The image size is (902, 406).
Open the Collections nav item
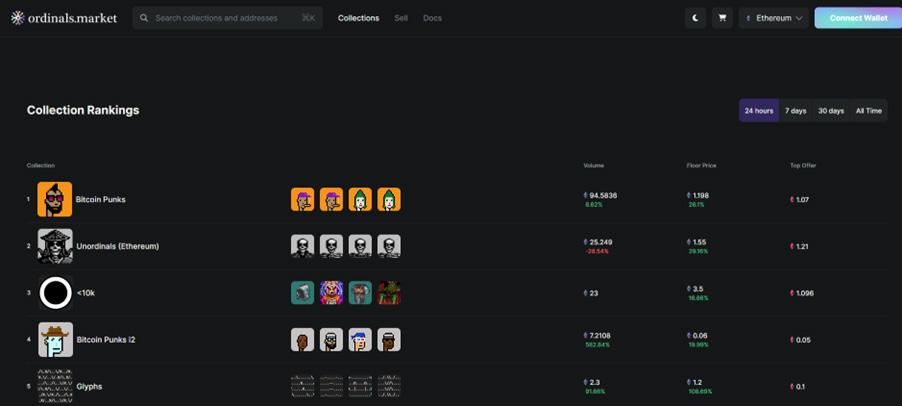[358, 18]
